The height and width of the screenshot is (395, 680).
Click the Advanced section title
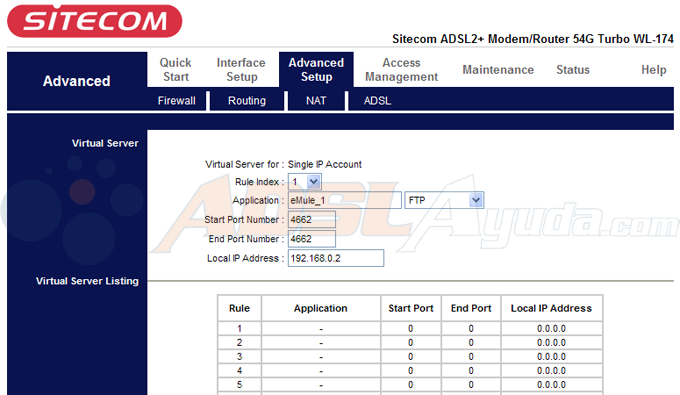(77, 81)
